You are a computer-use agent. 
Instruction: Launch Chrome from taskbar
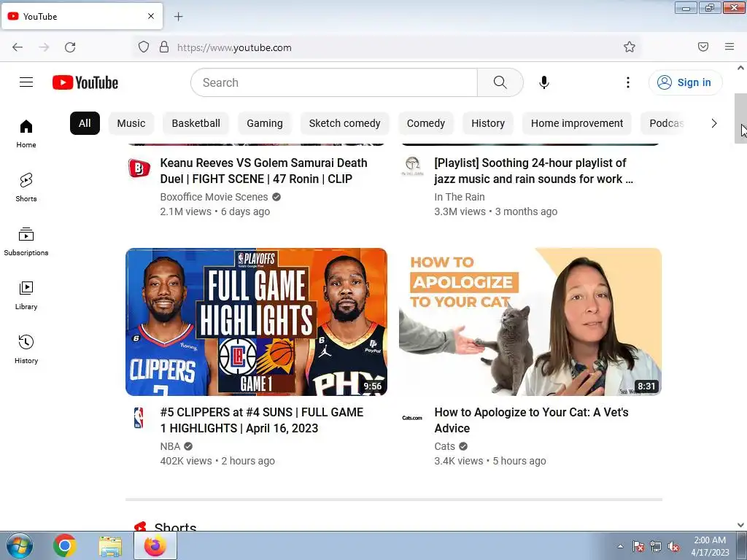pyautogui.click(x=65, y=545)
